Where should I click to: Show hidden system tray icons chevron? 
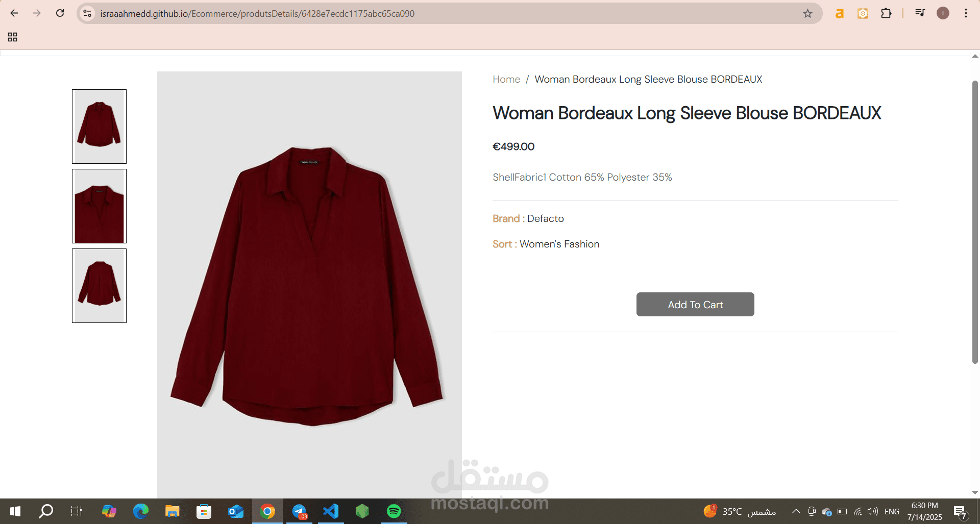(796, 511)
